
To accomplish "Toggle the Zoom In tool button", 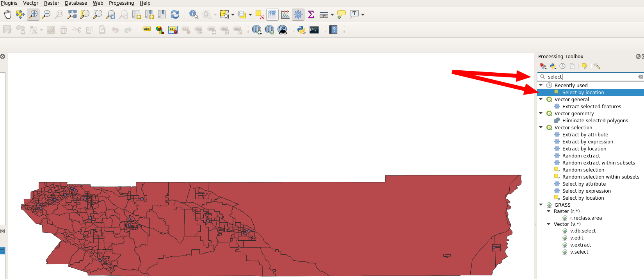I will [x=33, y=14].
